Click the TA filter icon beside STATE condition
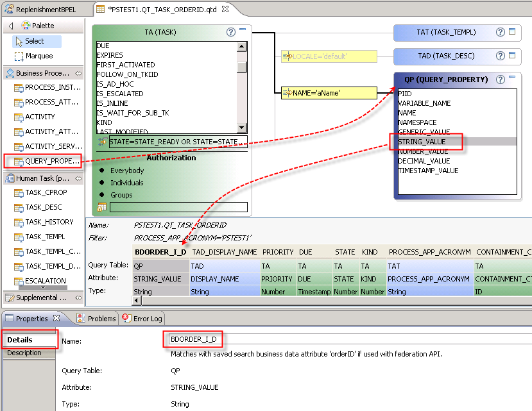Screen dimensions: 532x411 point(102,142)
